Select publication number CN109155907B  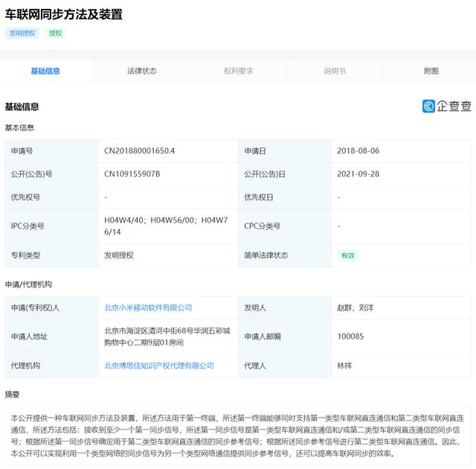click(x=132, y=174)
